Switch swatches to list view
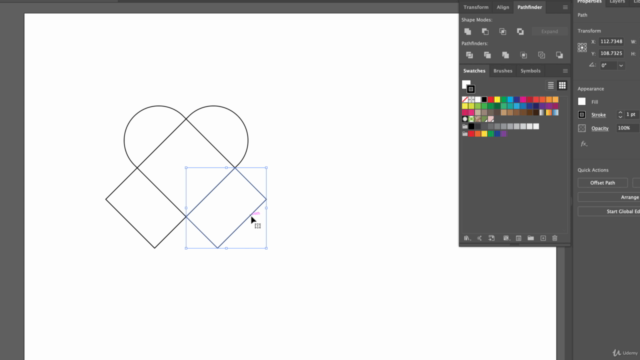Viewport: 640px width, 360px height. pyautogui.click(x=551, y=85)
